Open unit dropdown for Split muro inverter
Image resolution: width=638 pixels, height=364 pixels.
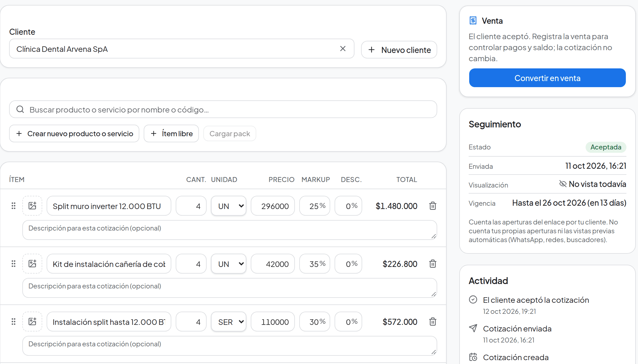point(229,206)
